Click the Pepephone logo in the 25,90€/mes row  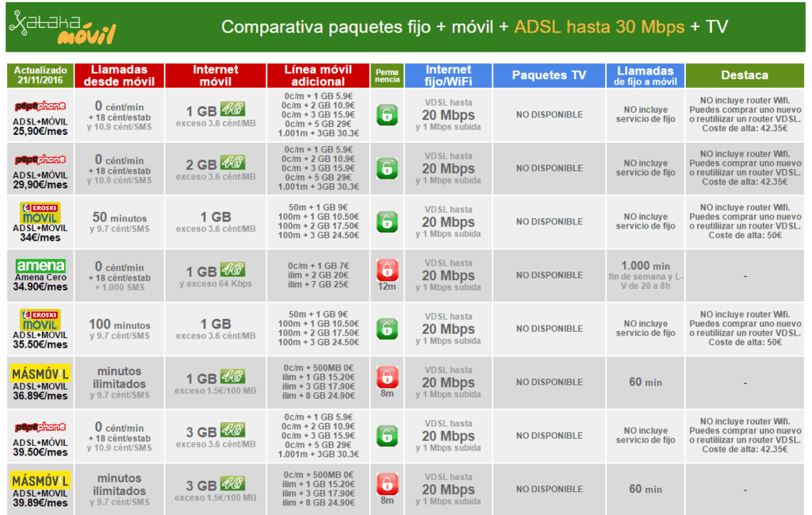click(40, 106)
